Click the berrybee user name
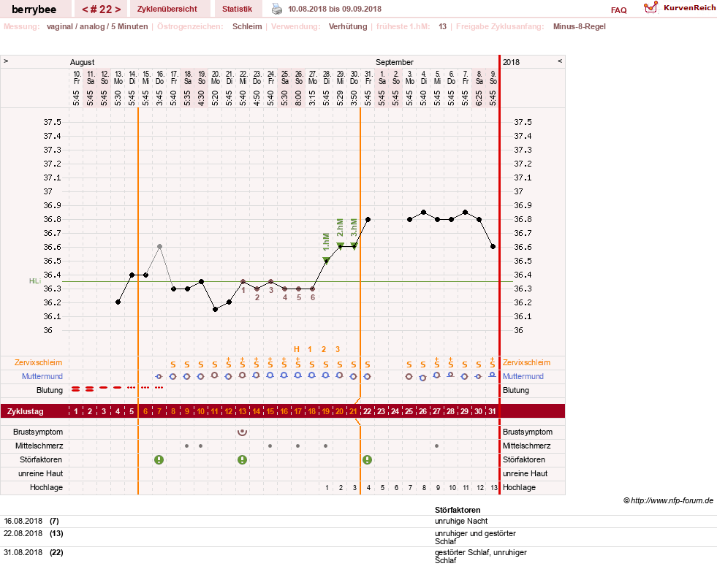The width and height of the screenshot is (717, 588). tap(34, 9)
